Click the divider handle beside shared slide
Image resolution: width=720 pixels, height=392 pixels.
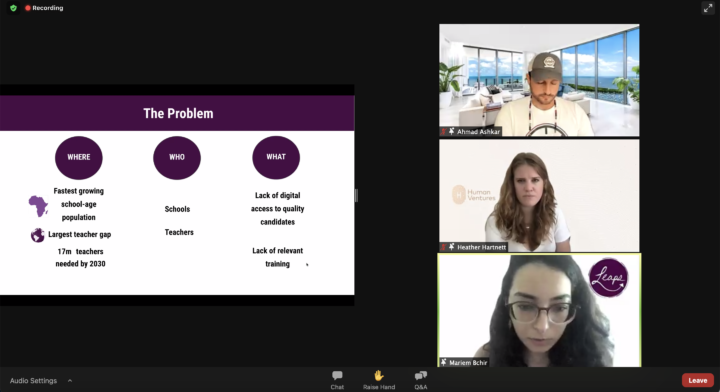356,196
